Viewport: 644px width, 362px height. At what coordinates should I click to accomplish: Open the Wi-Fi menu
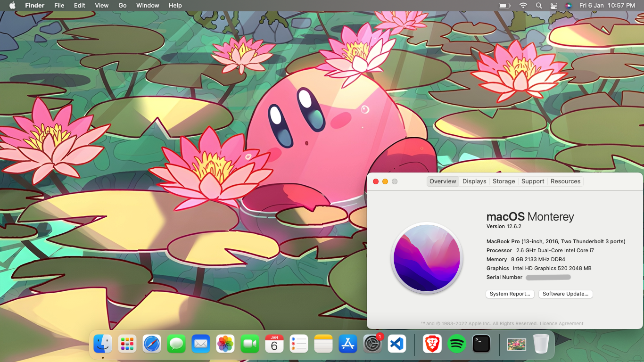tap(523, 5)
